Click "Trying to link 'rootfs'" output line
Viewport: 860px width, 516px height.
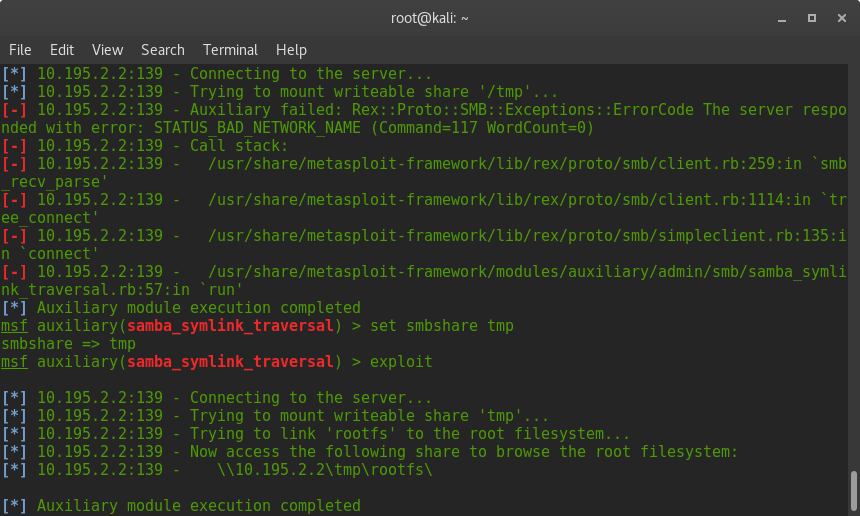coord(316,434)
